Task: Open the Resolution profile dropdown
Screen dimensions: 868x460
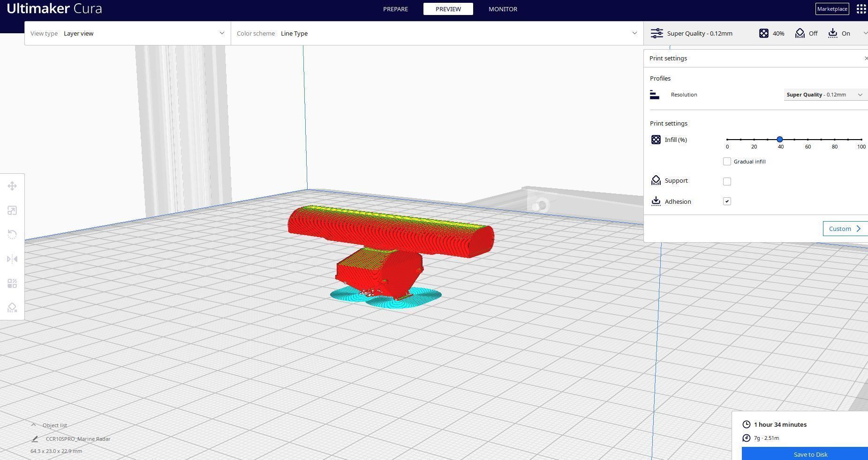Action: [825, 95]
